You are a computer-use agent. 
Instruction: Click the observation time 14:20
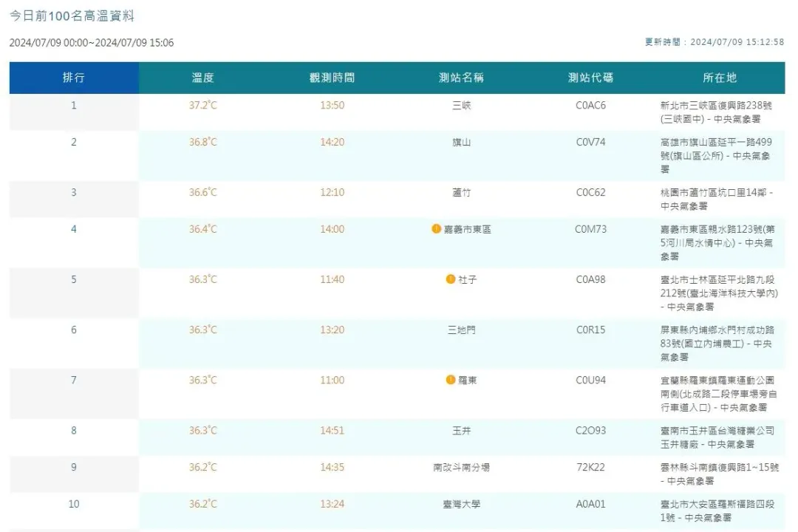(x=332, y=142)
